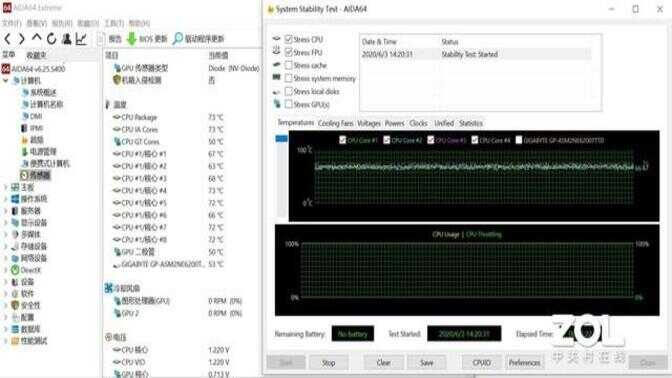Click the 存储设备 storage icon in tree
672x378 pixels.
(15, 246)
